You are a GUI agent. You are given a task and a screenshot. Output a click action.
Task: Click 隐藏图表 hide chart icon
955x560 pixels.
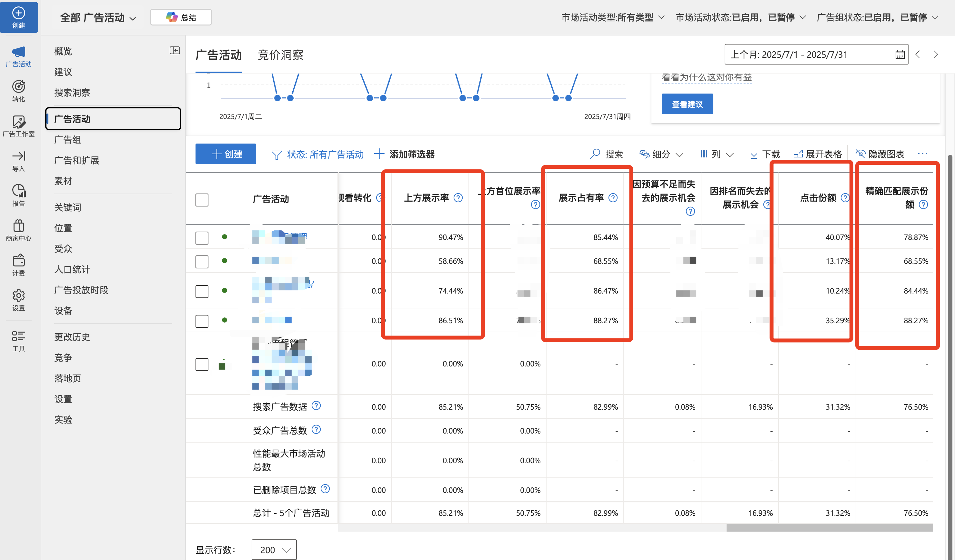point(860,154)
